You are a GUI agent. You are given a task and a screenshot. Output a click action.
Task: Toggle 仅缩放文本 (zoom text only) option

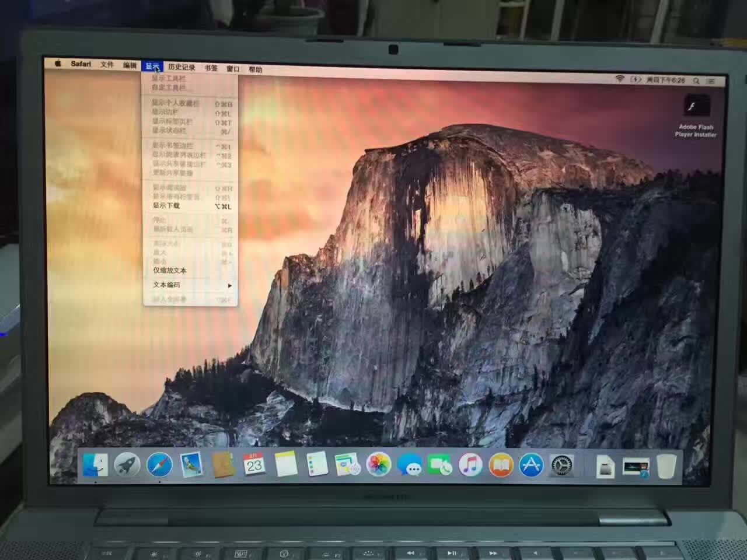click(x=170, y=271)
